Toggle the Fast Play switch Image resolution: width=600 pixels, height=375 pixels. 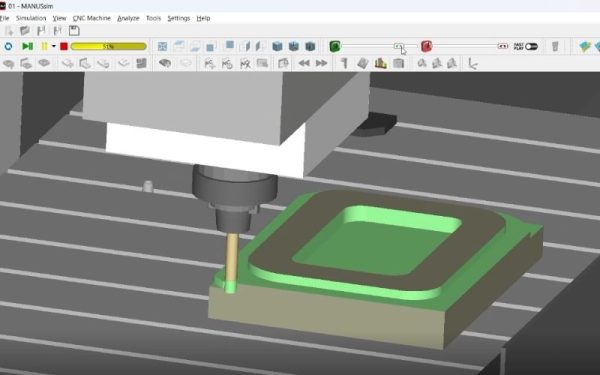[532, 47]
